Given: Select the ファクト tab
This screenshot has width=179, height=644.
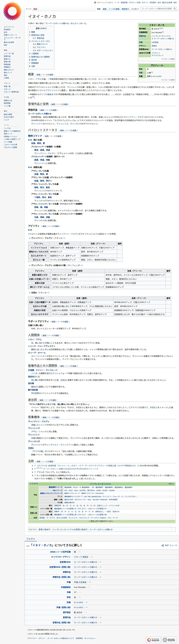Looking at the screenshot, I should pyautogui.click(x=31, y=539).
